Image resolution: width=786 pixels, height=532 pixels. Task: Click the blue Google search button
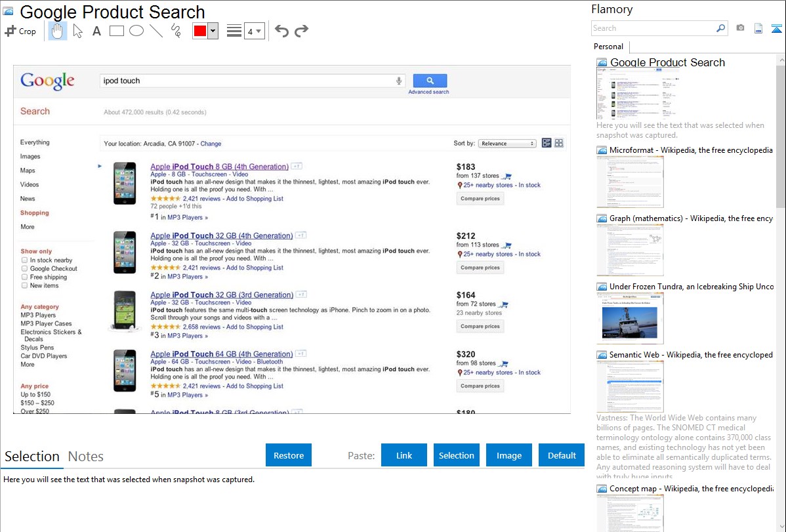[430, 80]
